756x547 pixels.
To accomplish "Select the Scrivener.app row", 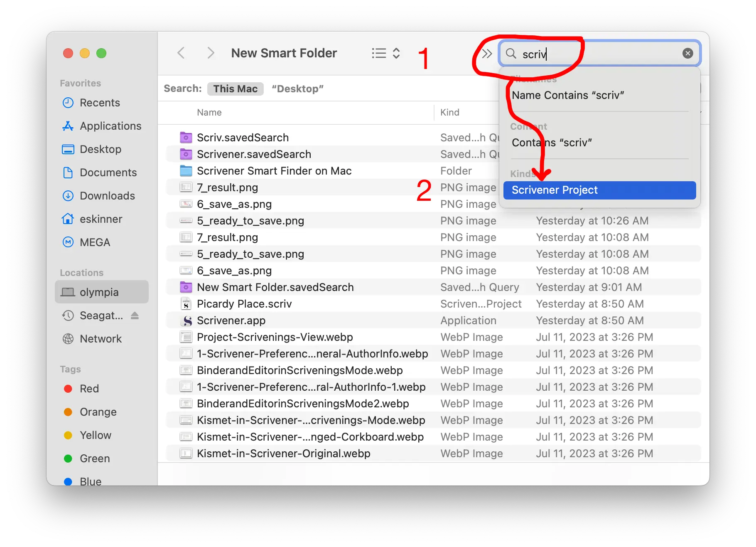I will tap(434, 320).
